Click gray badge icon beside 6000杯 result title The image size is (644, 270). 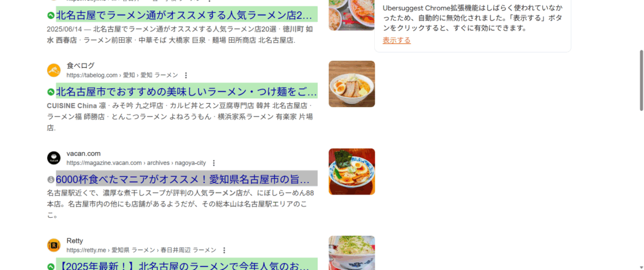[51, 179]
